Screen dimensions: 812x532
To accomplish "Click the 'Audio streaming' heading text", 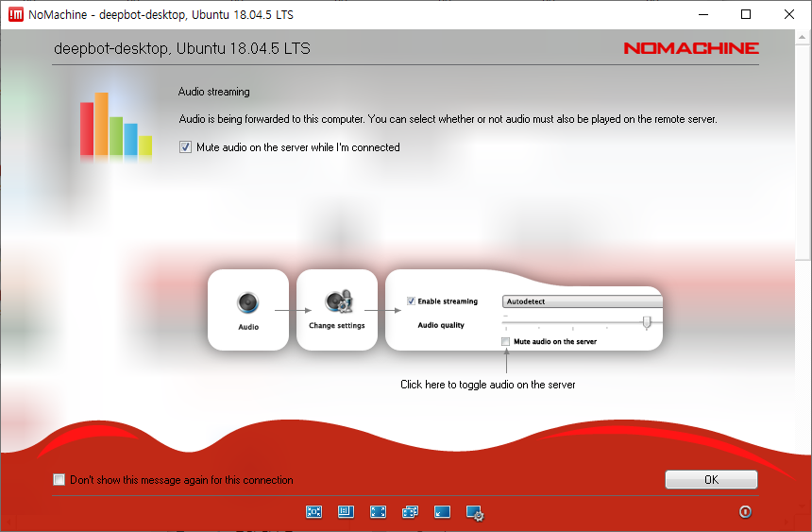I will point(214,92).
